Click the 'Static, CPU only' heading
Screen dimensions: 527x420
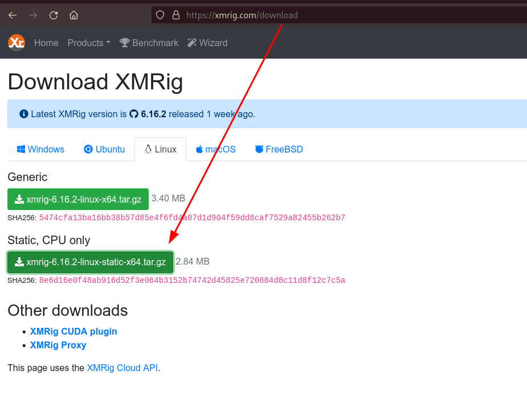click(x=49, y=240)
